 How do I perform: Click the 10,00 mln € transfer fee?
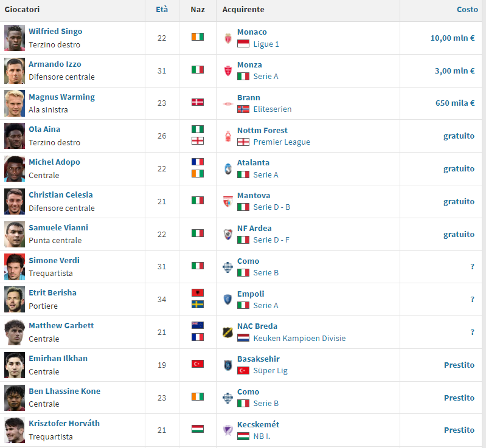click(x=452, y=38)
